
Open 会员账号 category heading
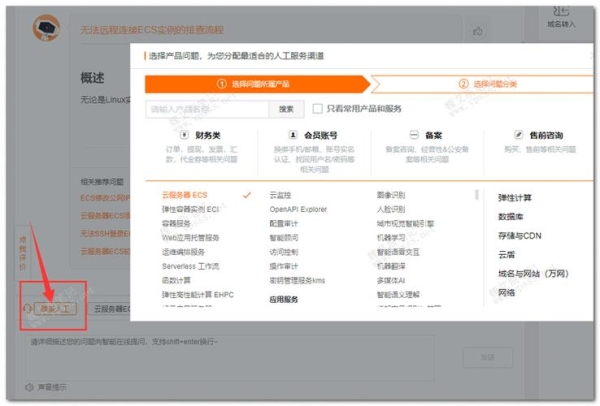pos(321,135)
